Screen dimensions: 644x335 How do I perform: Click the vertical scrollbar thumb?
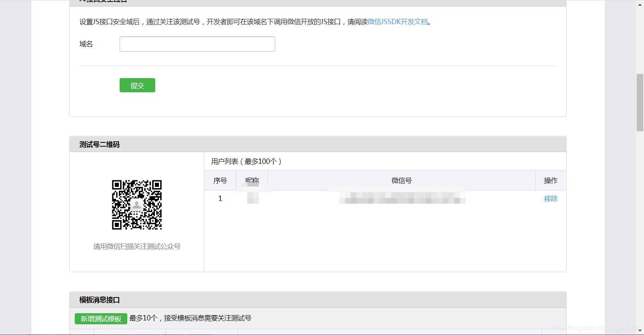(x=640, y=102)
